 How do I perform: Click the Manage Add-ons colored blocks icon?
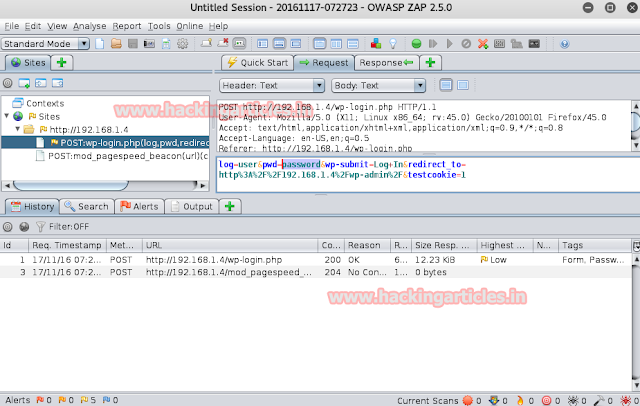tap(376, 44)
